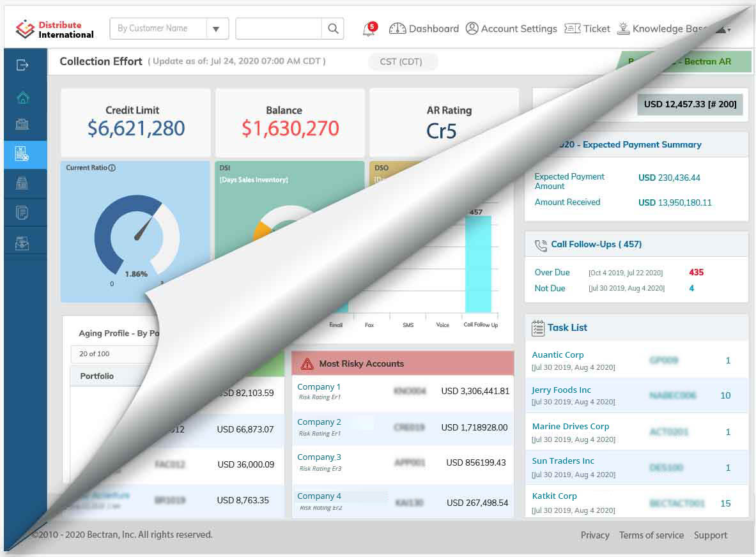Click the notification bell icon
The width and height of the screenshot is (756, 557).
[369, 29]
